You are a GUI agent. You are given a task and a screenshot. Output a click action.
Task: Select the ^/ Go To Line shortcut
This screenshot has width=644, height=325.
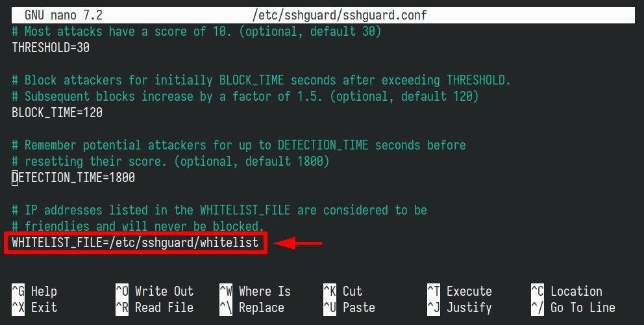(573, 307)
